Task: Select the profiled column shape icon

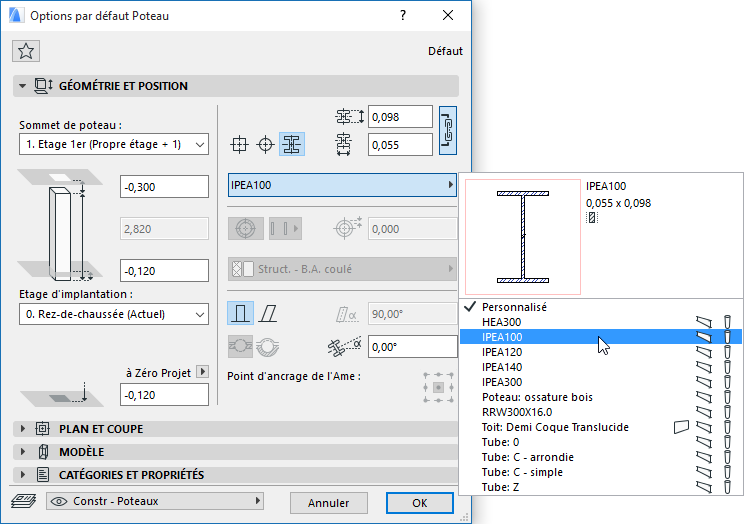Action: point(292,144)
